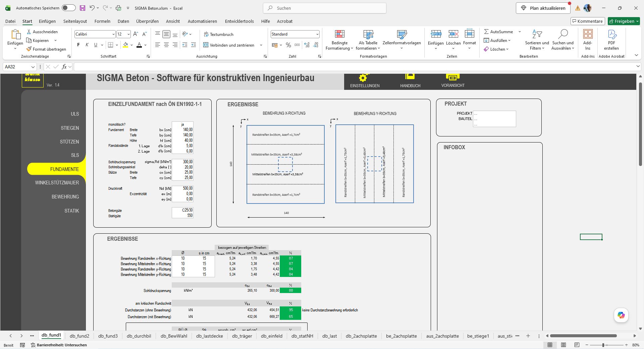
Task: Click the PDF erstellen icon
Action: click(x=611, y=40)
